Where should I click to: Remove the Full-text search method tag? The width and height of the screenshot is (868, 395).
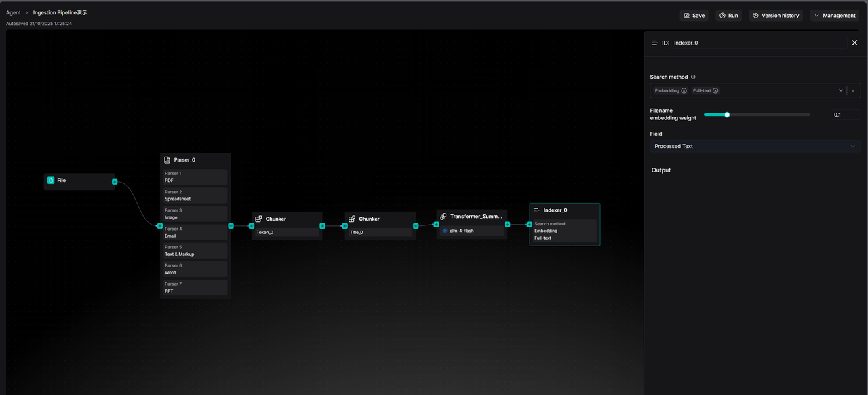[715, 91]
